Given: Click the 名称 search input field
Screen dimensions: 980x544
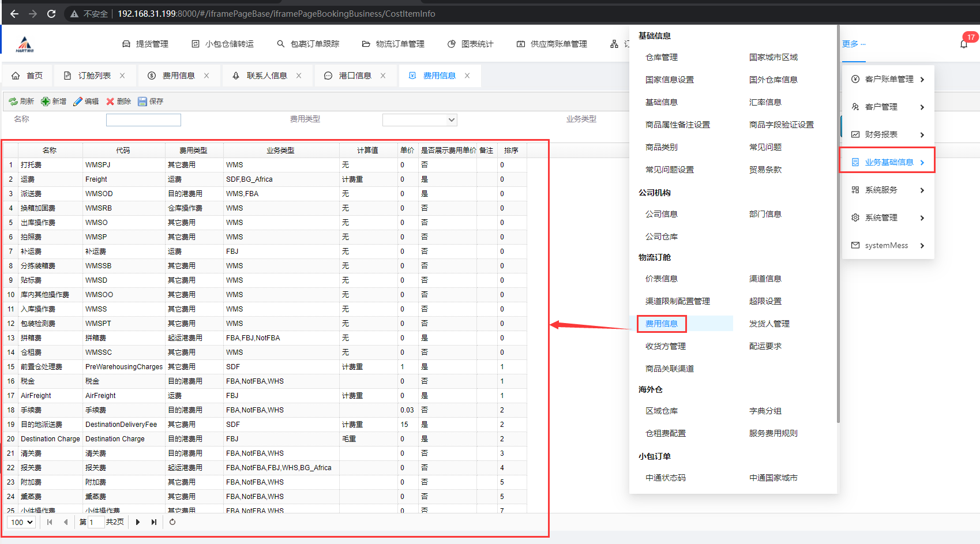Looking at the screenshot, I should pos(143,120).
